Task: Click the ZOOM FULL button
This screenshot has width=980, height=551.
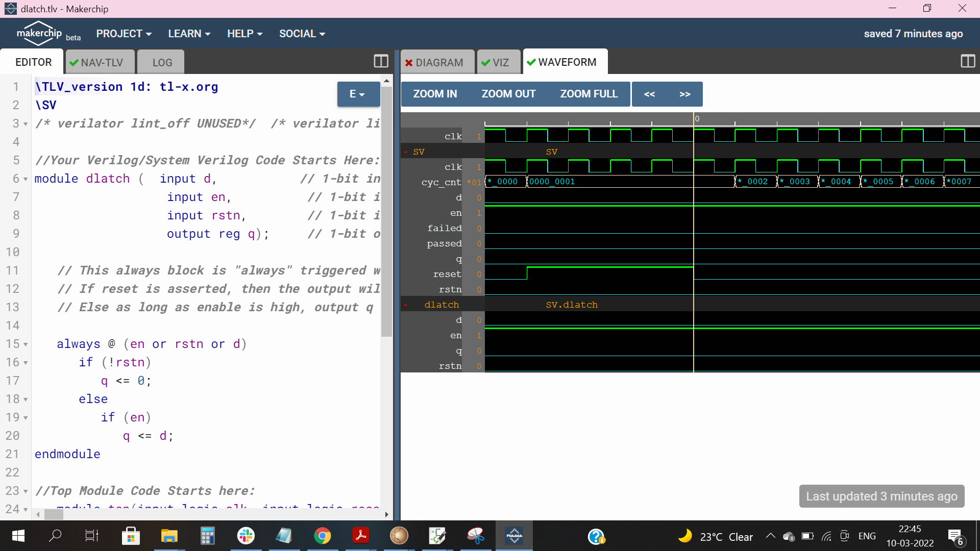Action: [x=589, y=94]
